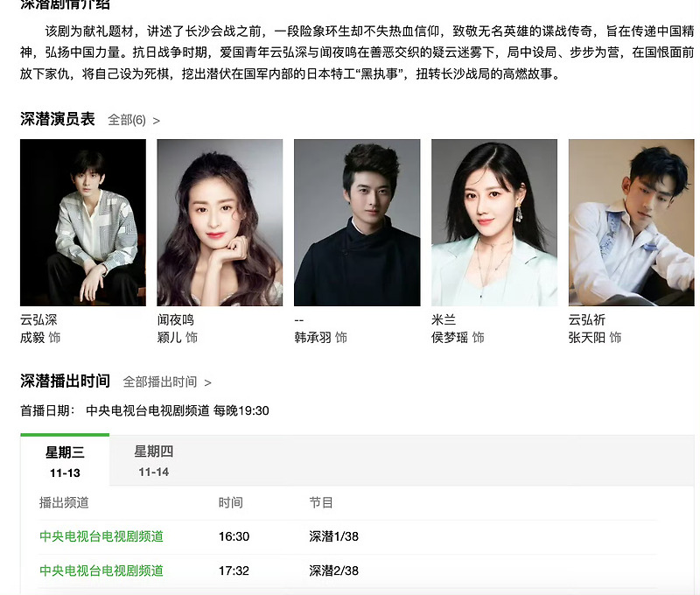The image size is (700, 595).
Task: Click the 深潜2/38 program entry
Action: [x=334, y=570]
